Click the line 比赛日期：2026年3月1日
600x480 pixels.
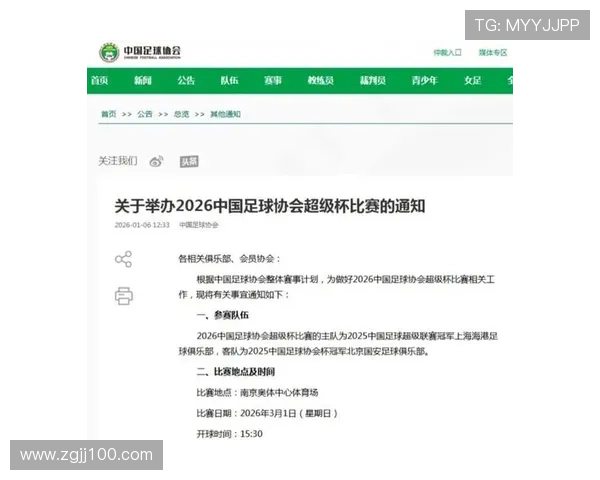coord(267,413)
